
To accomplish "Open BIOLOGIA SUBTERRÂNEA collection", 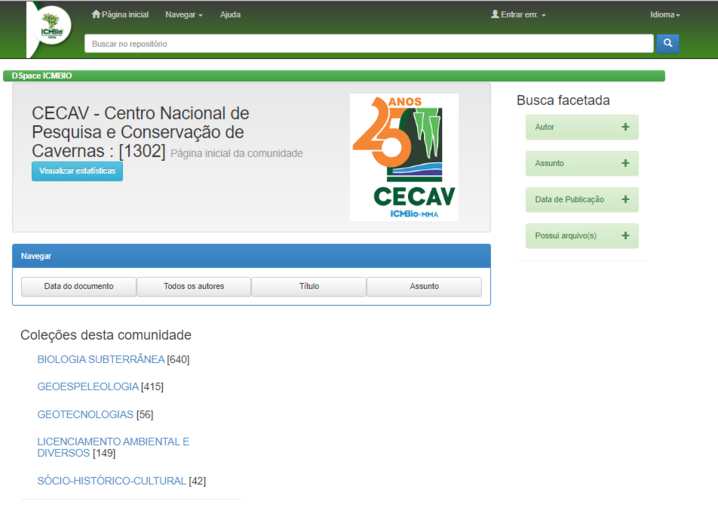I will point(101,360).
